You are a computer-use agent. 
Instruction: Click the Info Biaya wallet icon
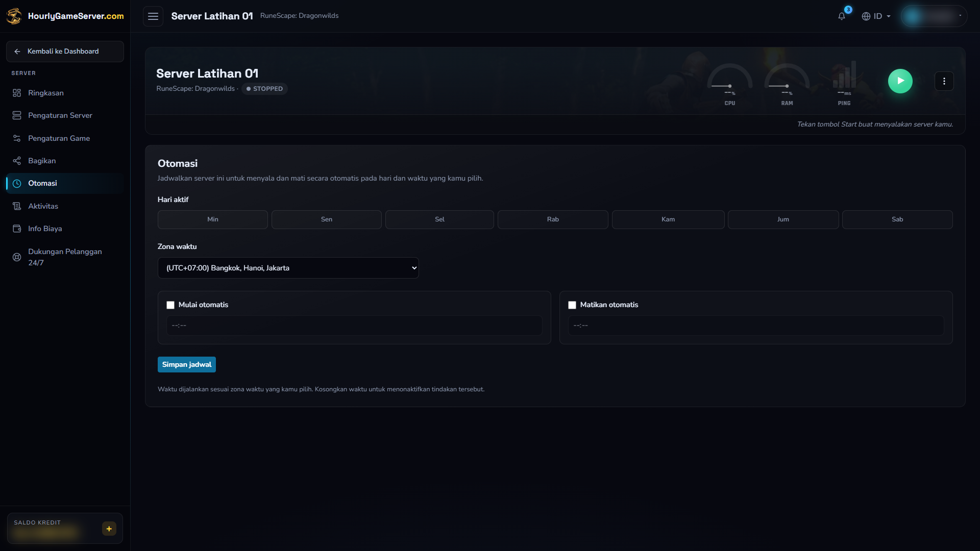(17, 229)
